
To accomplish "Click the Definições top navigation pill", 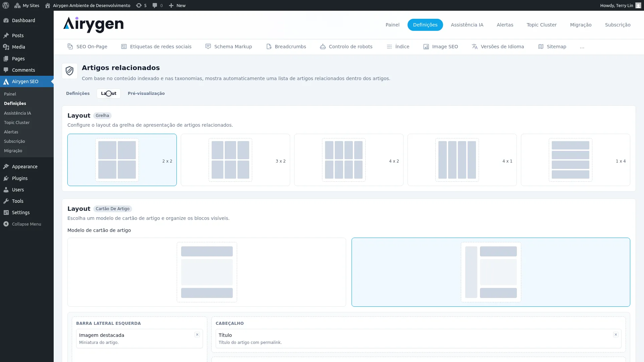I will click(425, 25).
